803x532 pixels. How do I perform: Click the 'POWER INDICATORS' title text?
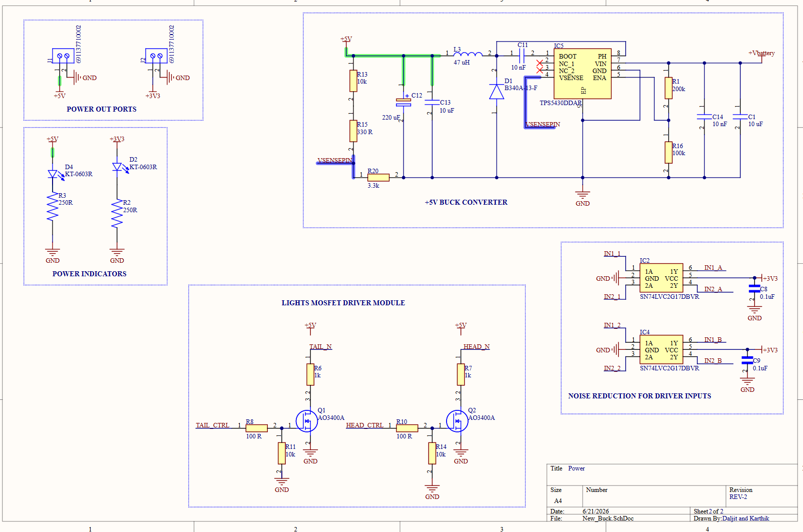90,274
